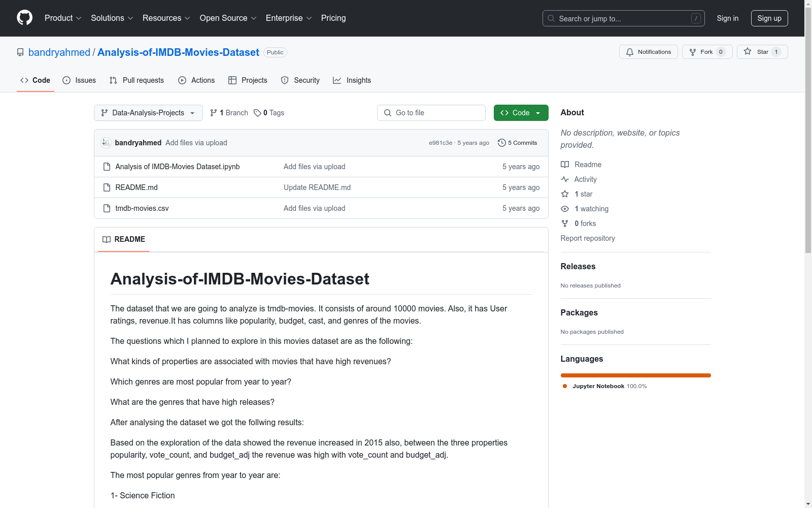Open the bandryahmed owner profile link
This screenshot has height=508, width=812.
tap(59, 52)
